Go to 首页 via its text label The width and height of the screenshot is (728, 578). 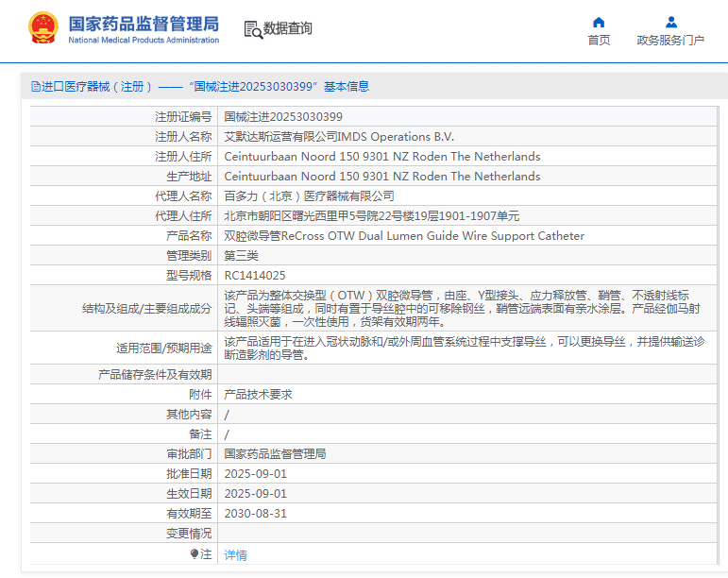pyautogui.click(x=599, y=40)
